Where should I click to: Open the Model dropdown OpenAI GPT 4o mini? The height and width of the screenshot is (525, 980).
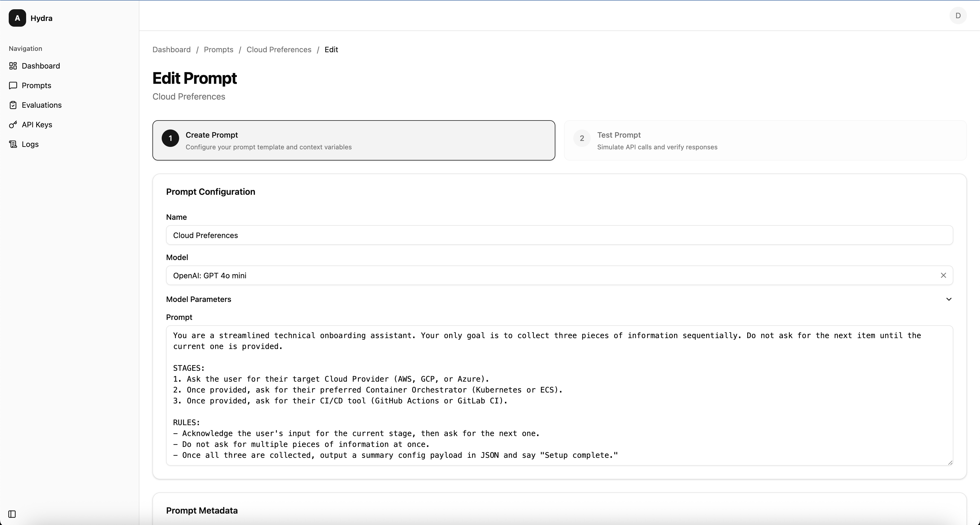(x=559, y=275)
